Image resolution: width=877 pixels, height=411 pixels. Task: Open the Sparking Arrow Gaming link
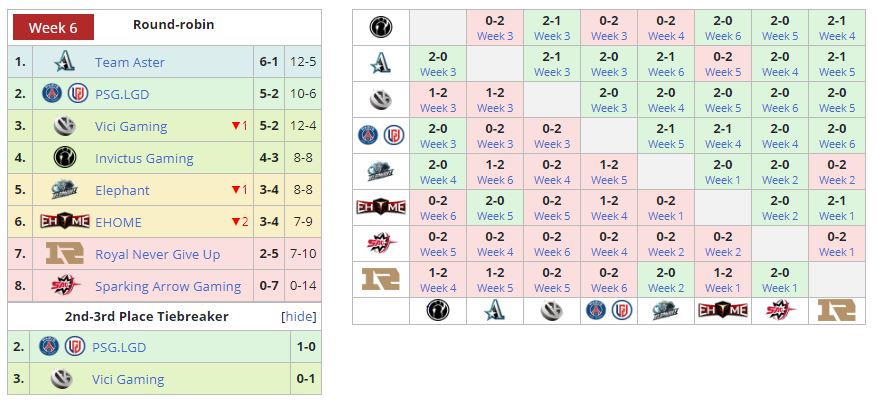[x=168, y=286]
